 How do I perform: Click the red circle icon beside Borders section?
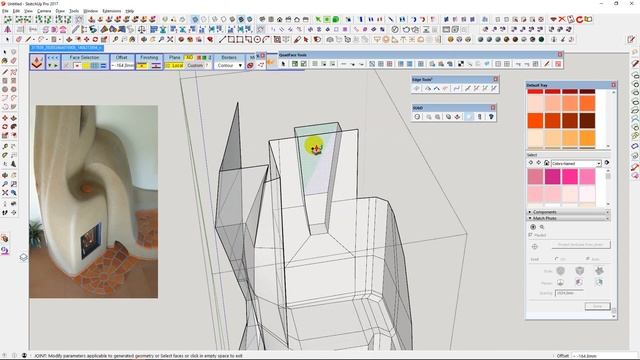[250, 65]
